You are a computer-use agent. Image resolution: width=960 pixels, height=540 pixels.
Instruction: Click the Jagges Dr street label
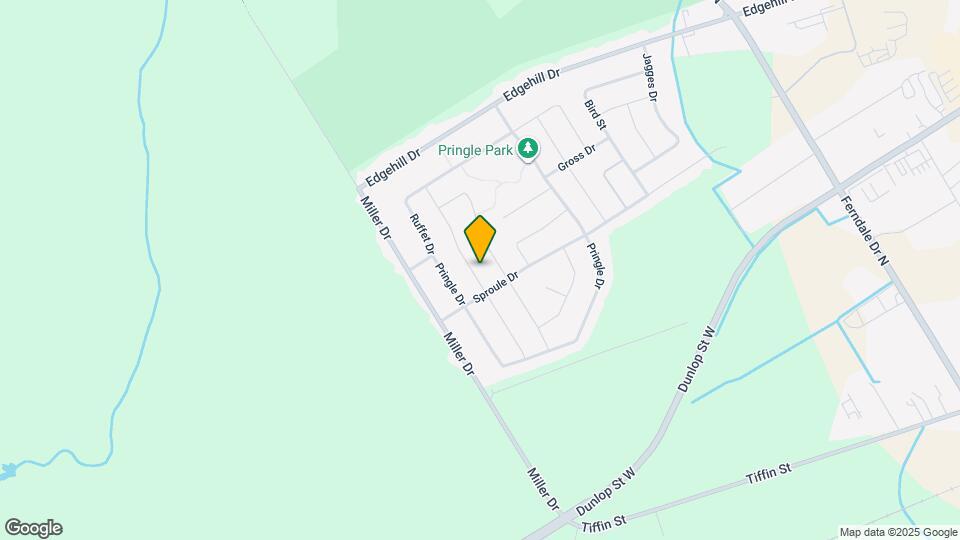coord(650,78)
